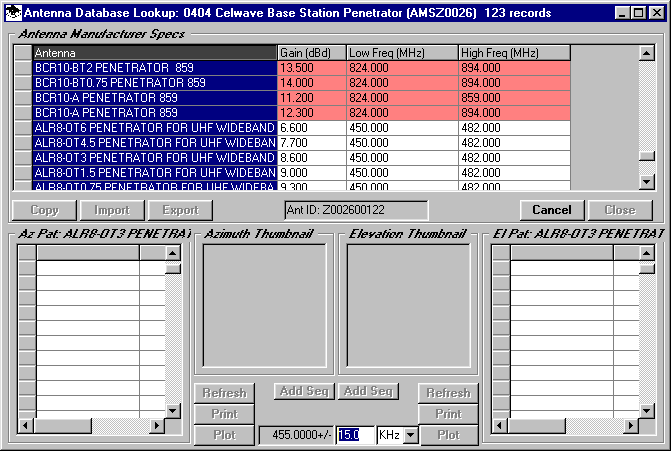
Task: Click the application icon in title bar
Action: (x=14, y=12)
